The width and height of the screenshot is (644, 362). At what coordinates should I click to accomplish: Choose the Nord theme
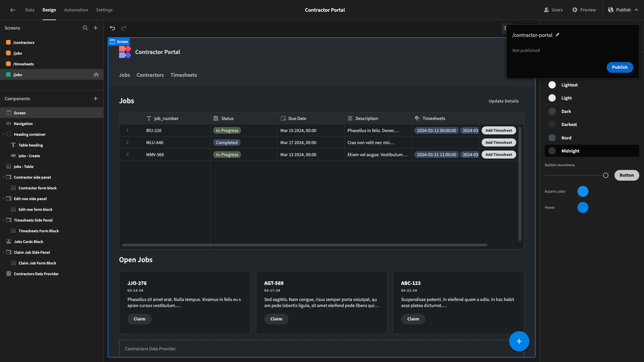[x=592, y=138]
